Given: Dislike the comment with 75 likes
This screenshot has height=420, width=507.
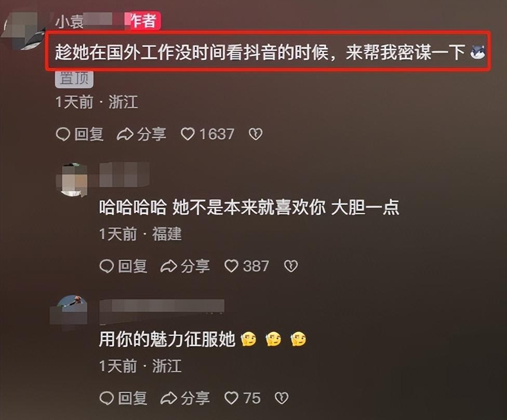Looking at the screenshot, I should (282, 398).
